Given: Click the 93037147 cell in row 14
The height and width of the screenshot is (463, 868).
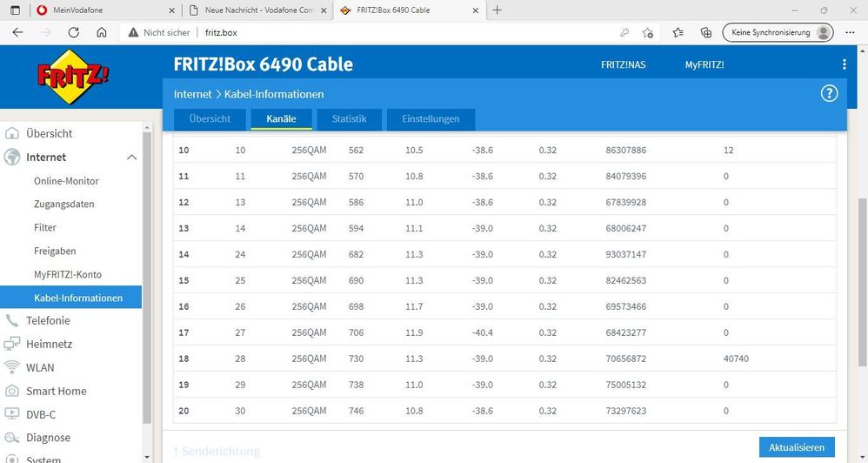Looking at the screenshot, I should [626, 255].
